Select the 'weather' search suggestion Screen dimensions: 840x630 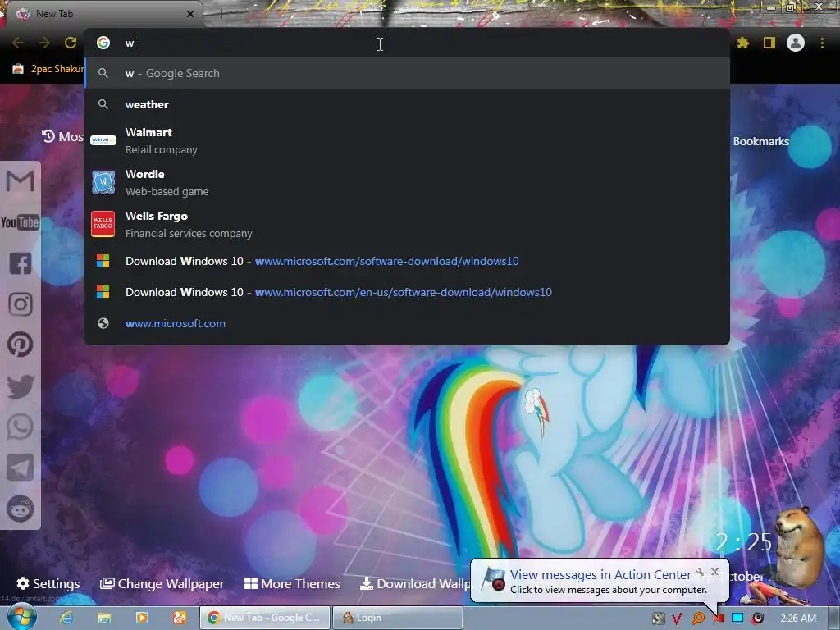tap(407, 104)
